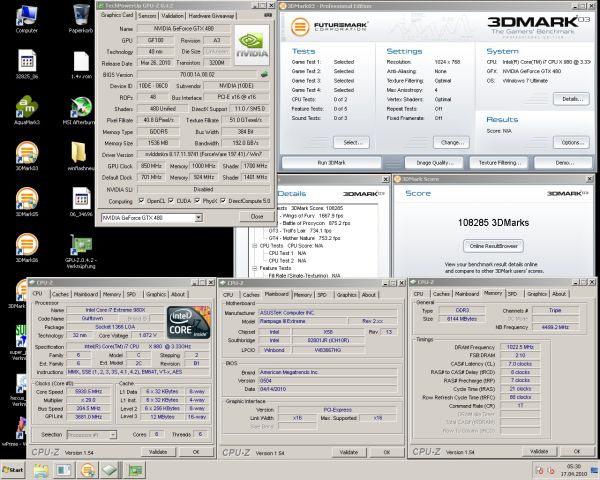Click the green GPU-Z taskbar icon
This screenshot has height=480, width=600.
tap(135, 470)
